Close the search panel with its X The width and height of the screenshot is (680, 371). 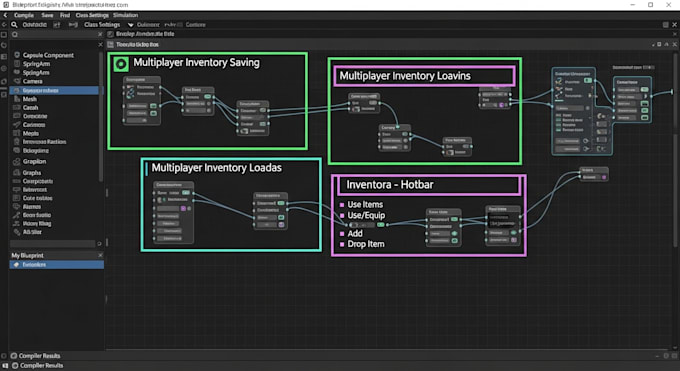coord(100,34)
